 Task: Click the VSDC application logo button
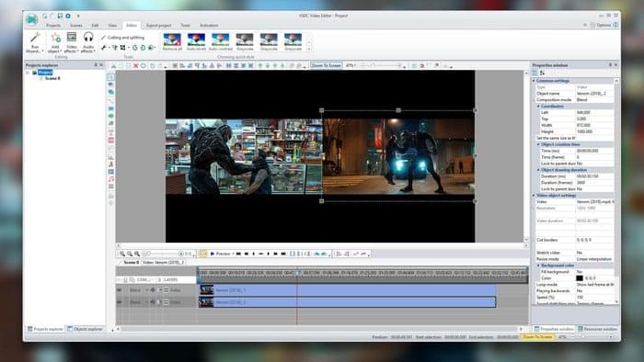click(31, 19)
